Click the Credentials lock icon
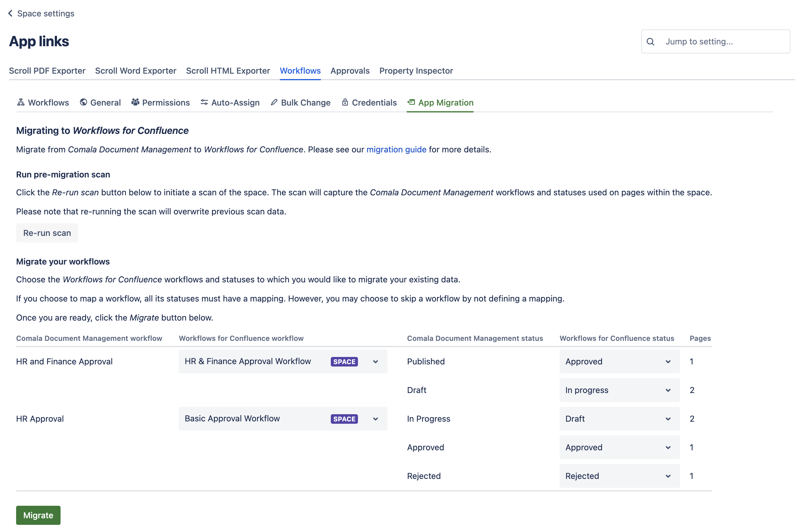Image resolution: width=797 pixels, height=532 pixels. click(x=345, y=102)
